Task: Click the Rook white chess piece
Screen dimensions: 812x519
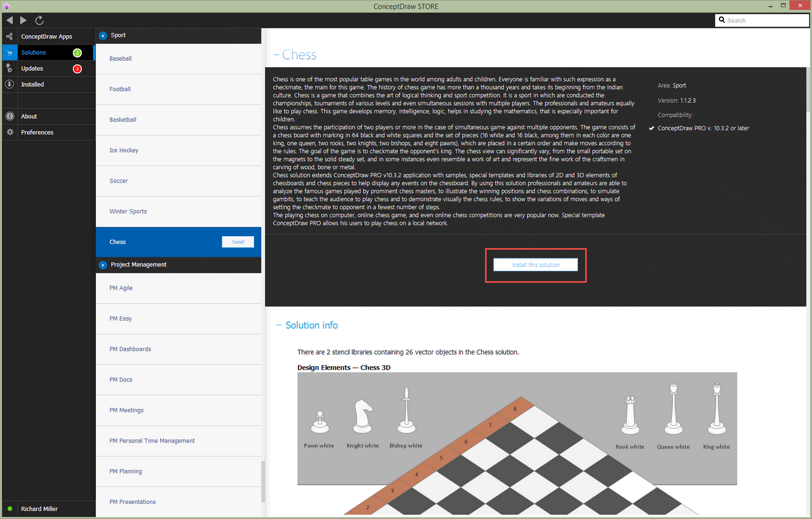Action: (630, 416)
